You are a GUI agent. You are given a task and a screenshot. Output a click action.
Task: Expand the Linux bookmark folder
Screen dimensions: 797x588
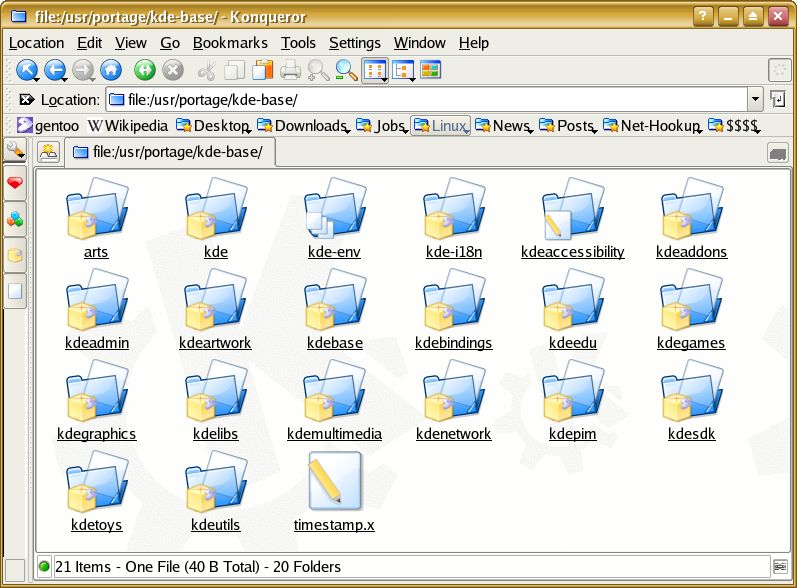(441, 126)
